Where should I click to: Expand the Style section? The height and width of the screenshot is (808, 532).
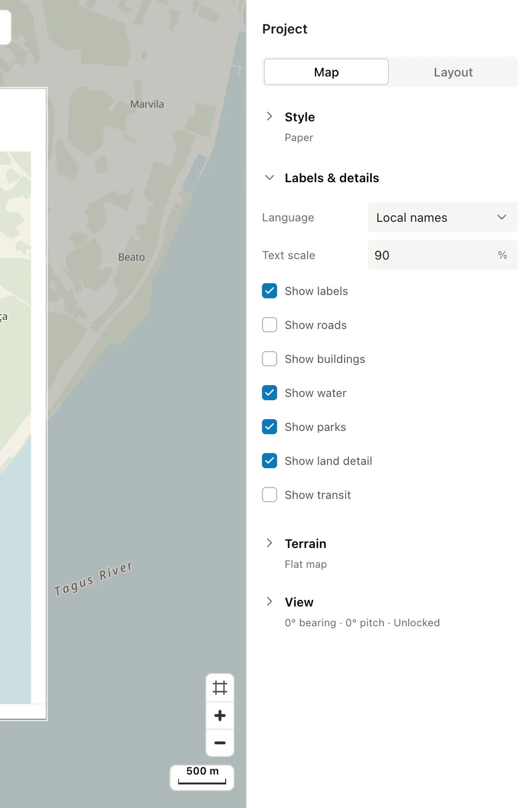[x=269, y=116]
